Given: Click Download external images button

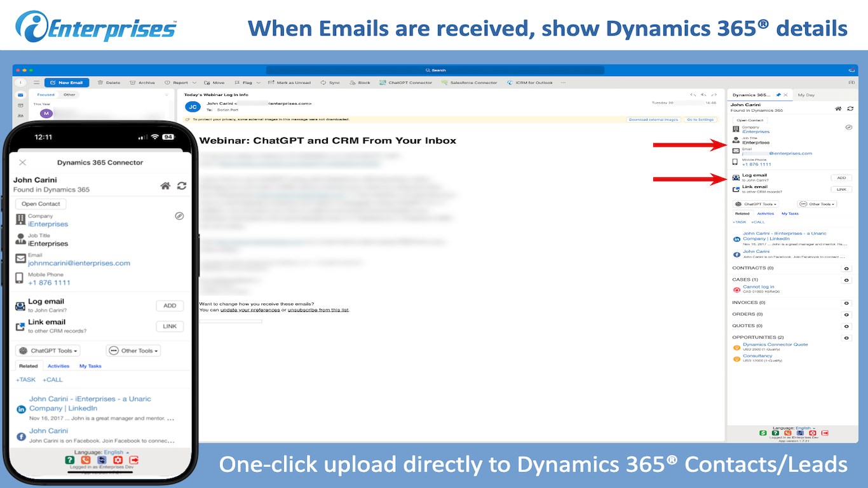Looking at the screenshot, I should coord(654,119).
